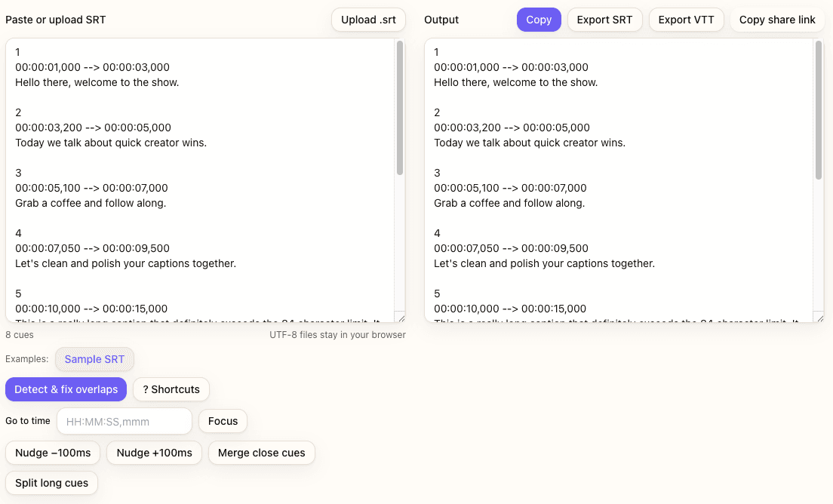
Task: Click the input textarea scrollbar thumb
Action: pyautogui.click(x=400, y=108)
